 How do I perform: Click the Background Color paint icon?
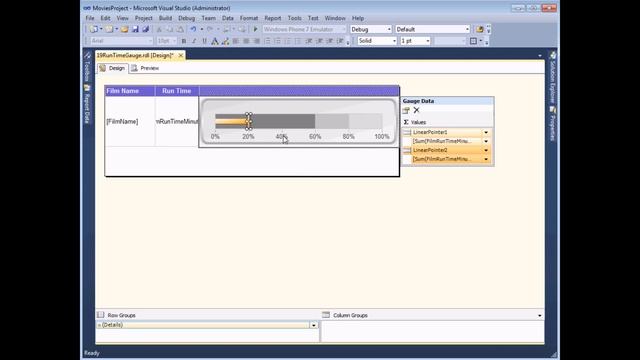pyautogui.click(x=225, y=41)
